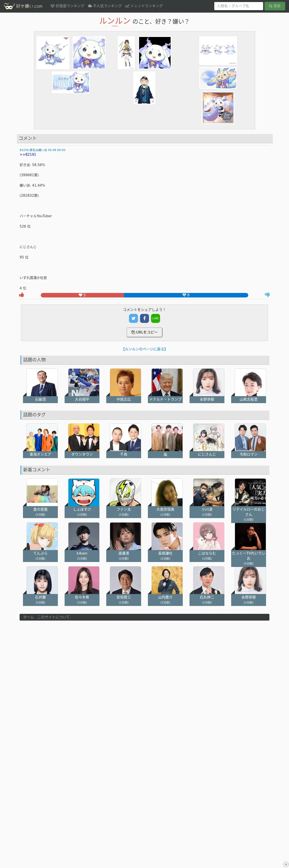Click the red heart vote bar showing 5
This screenshot has width=289, height=868.
point(82,295)
